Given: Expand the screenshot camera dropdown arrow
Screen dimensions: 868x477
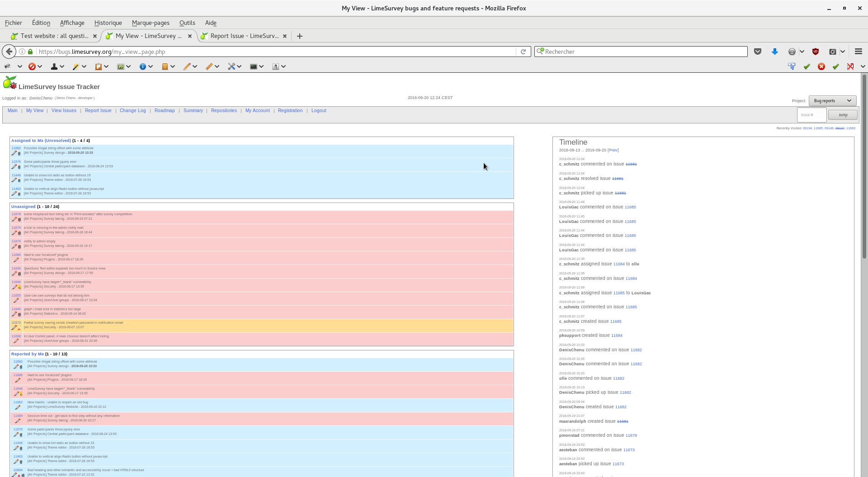Looking at the screenshot, I should tap(843, 52).
